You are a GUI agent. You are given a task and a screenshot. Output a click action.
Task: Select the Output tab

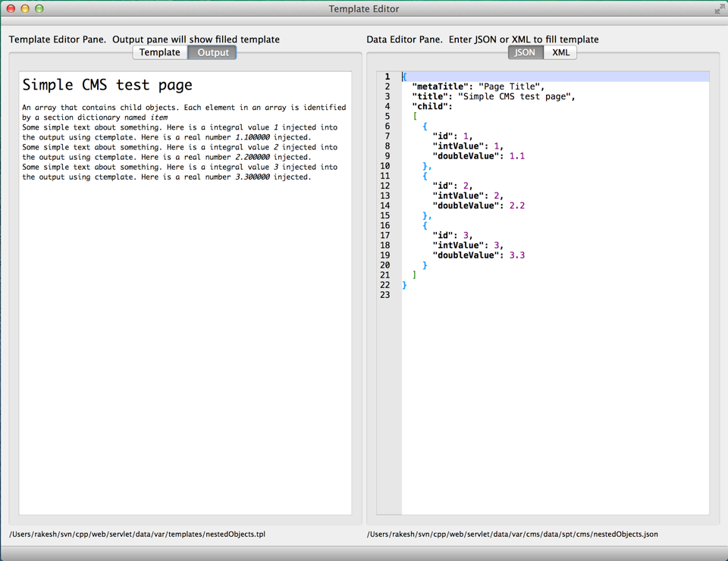(212, 52)
